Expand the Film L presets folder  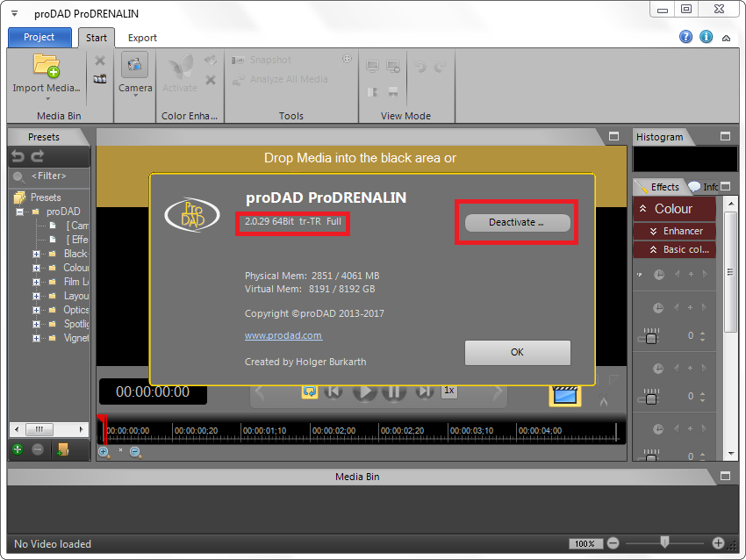coord(36,282)
